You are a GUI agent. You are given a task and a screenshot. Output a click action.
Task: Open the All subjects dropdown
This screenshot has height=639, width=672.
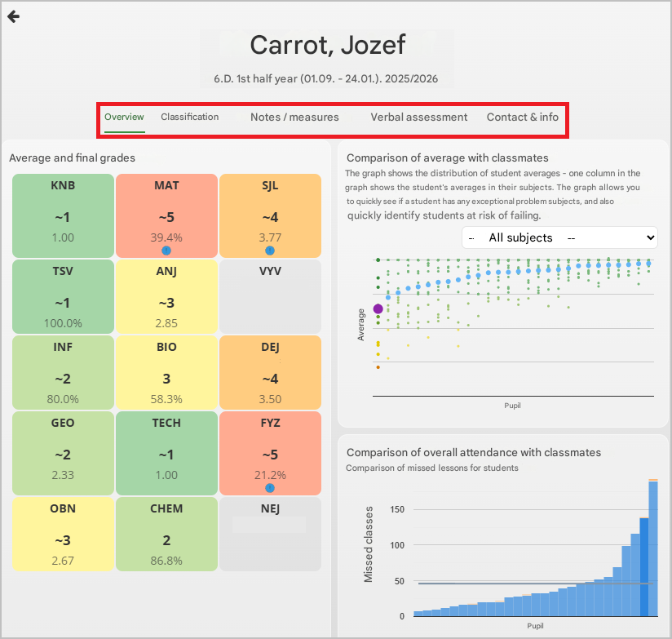(x=559, y=237)
